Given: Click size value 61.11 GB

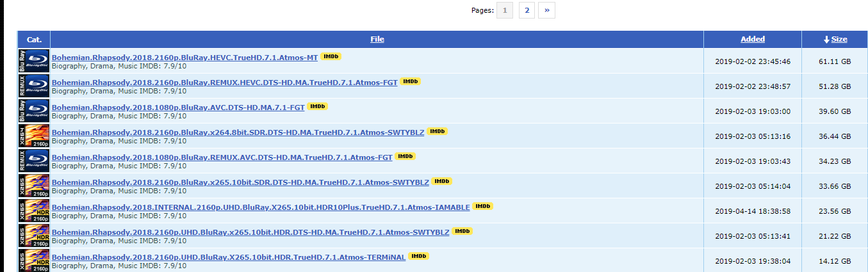Looking at the screenshot, I should [x=835, y=61].
